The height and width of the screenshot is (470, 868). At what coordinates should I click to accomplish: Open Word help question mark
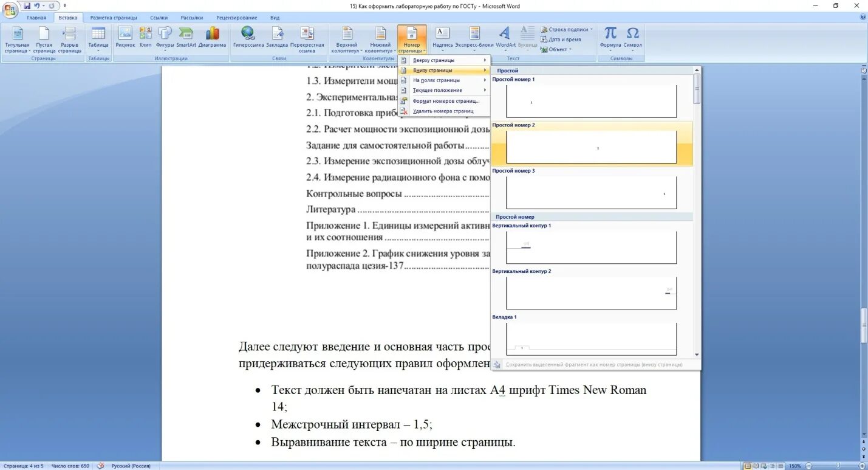coord(863,18)
